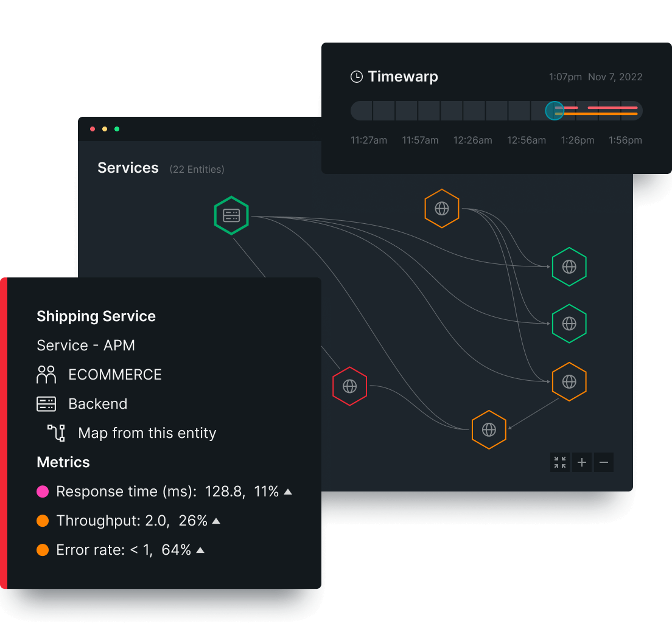Viewport: 672px width, 632px height.
Task: Open the 1:07pm time selector in Timewarp
Action: click(564, 77)
